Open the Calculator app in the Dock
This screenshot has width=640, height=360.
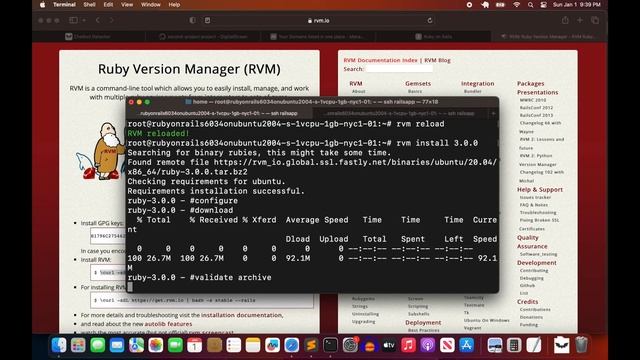[514, 345]
